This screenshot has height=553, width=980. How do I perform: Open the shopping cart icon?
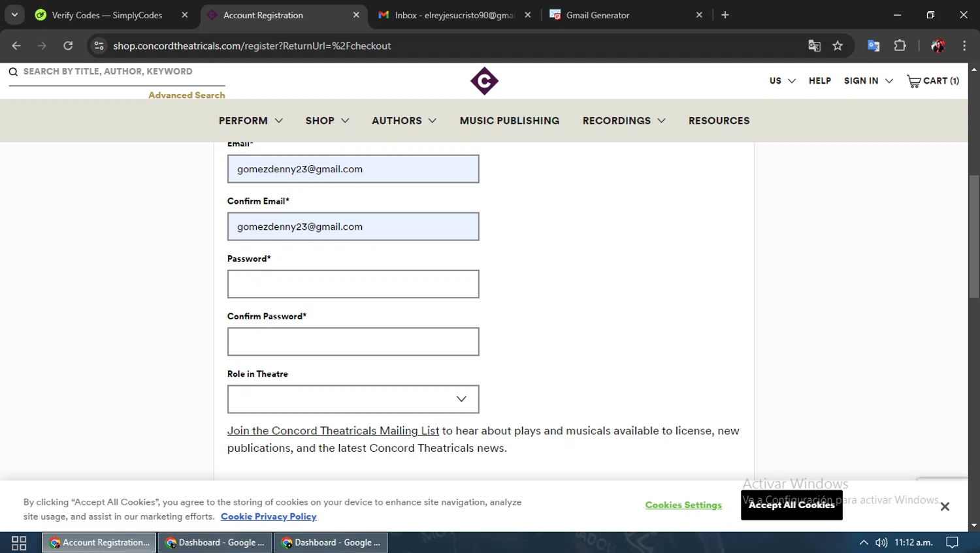pyautogui.click(x=913, y=81)
